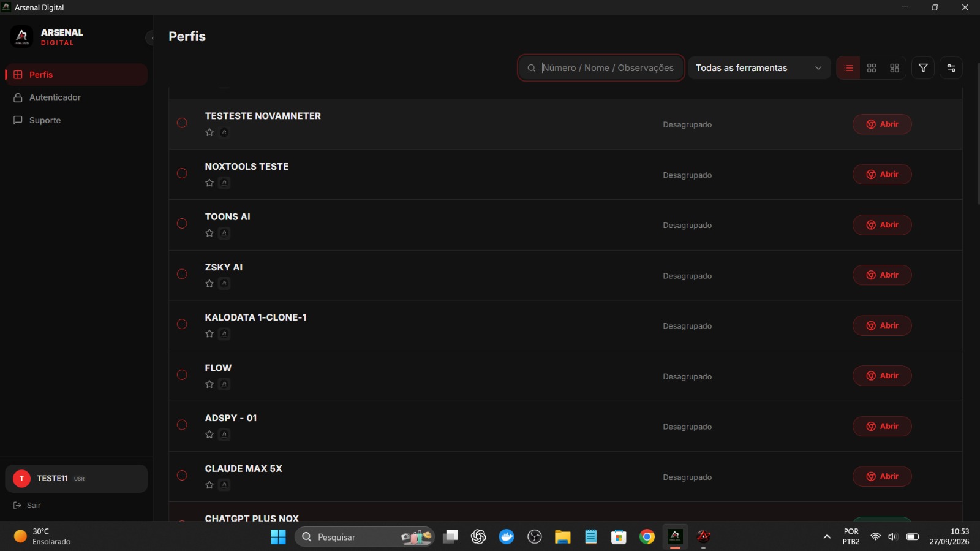This screenshot has width=980, height=551.
Task: Click the speaker volume tray icon
Action: click(893, 537)
